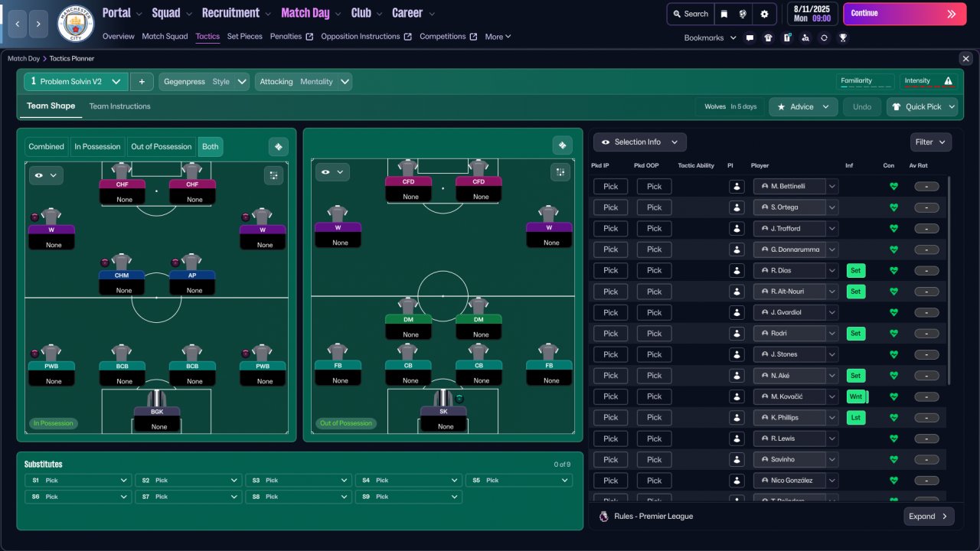Click the Continue button
980x551 pixels.
[904, 14]
